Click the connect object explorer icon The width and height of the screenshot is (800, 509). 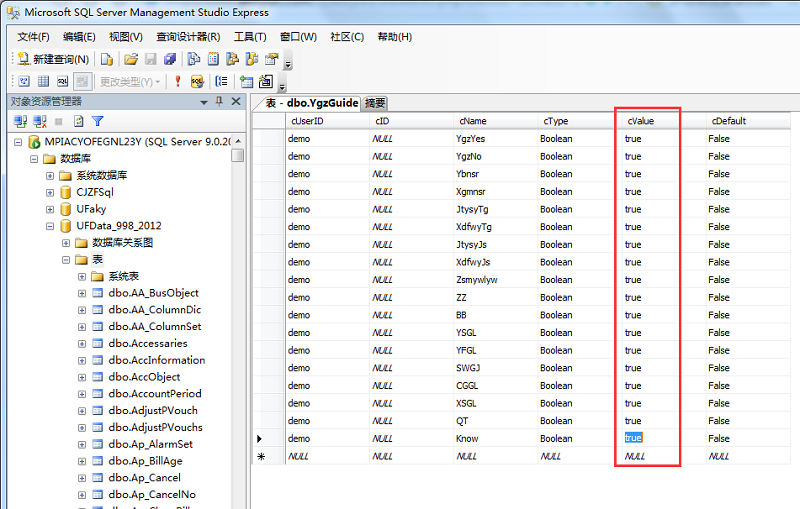tap(20, 121)
